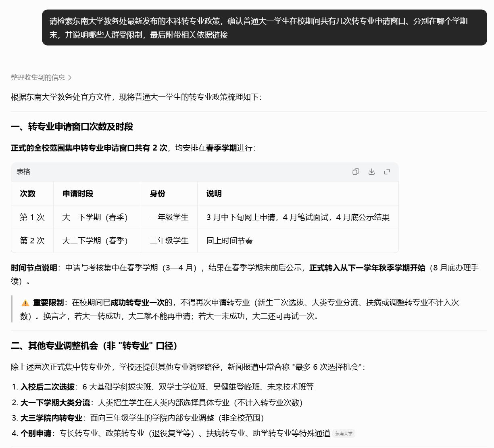This screenshot has width=494, height=448.
Task: Click the 第 2 次 table cell
Action: [32, 241]
